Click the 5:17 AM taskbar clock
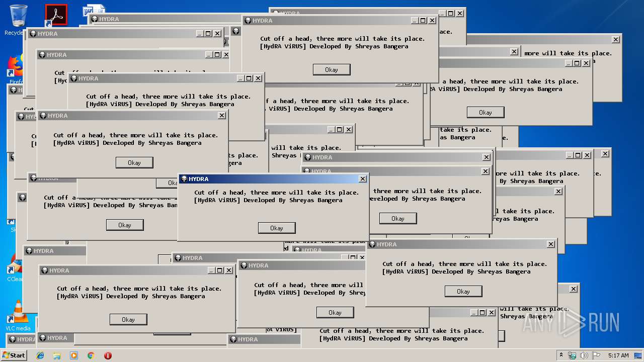The width and height of the screenshot is (644, 362). click(618, 355)
